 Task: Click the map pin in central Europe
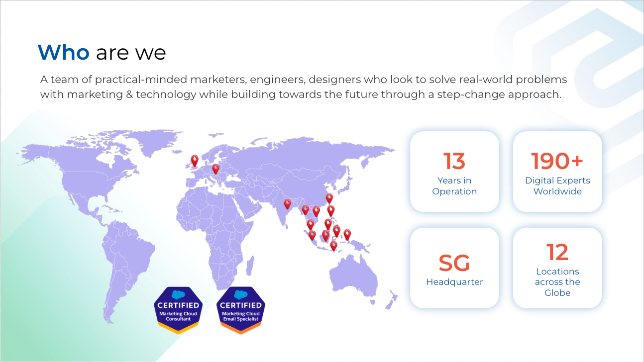pyautogui.click(x=215, y=169)
